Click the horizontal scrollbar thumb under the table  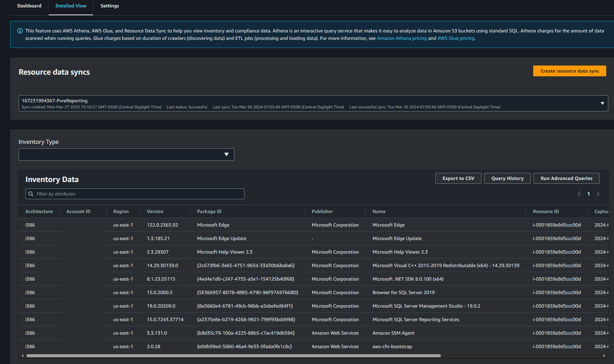point(233,356)
